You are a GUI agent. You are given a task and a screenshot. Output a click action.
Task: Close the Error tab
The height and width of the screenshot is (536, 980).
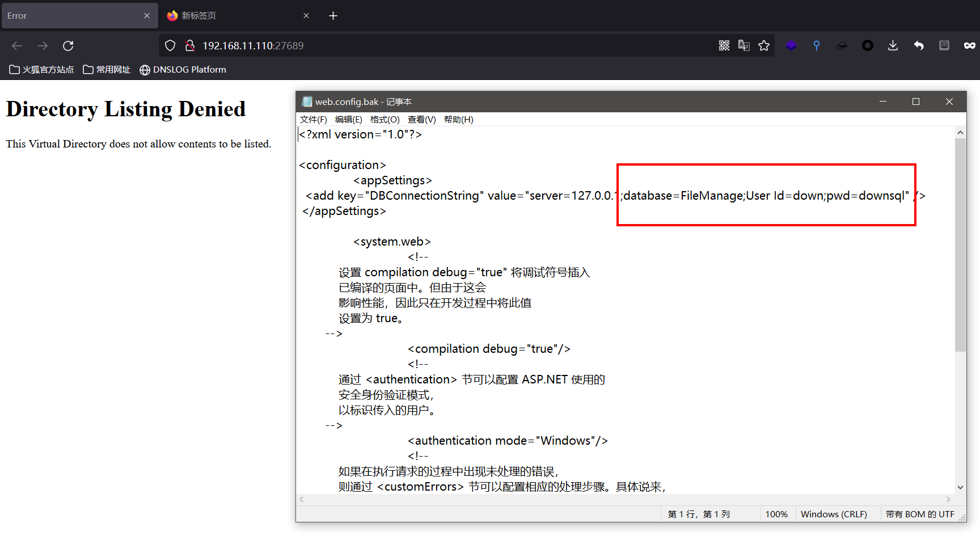tap(147, 16)
